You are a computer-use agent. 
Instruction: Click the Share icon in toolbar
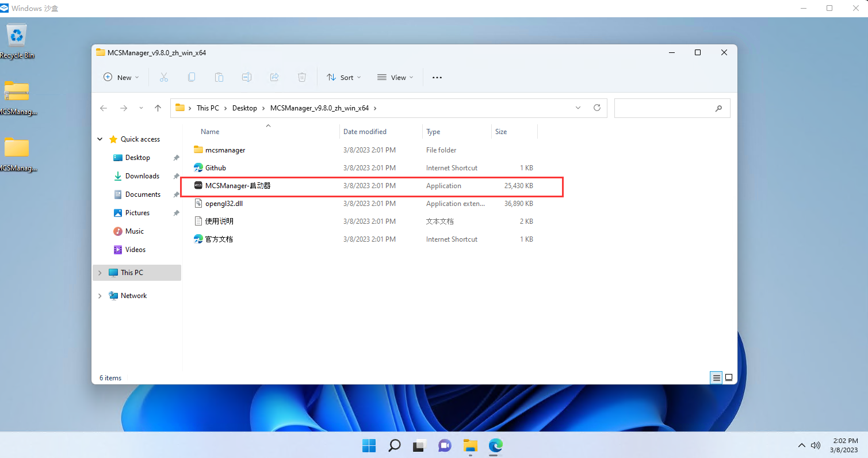point(274,77)
